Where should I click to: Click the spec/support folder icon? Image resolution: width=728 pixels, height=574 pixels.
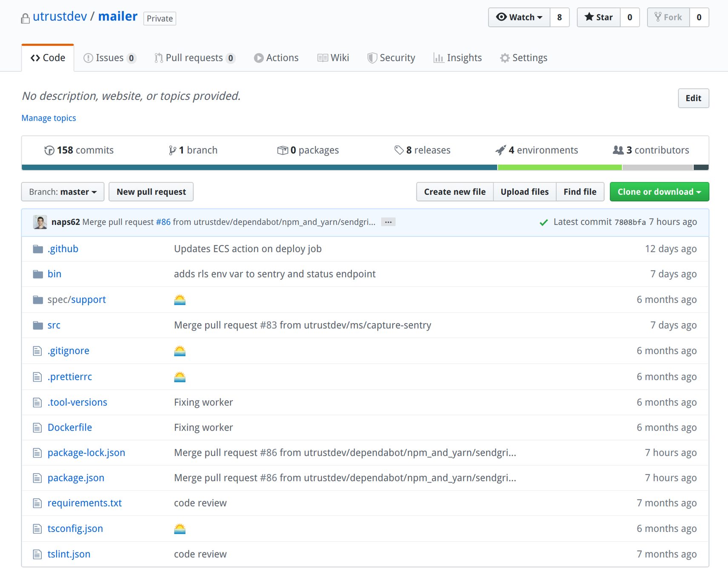pyautogui.click(x=38, y=300)
